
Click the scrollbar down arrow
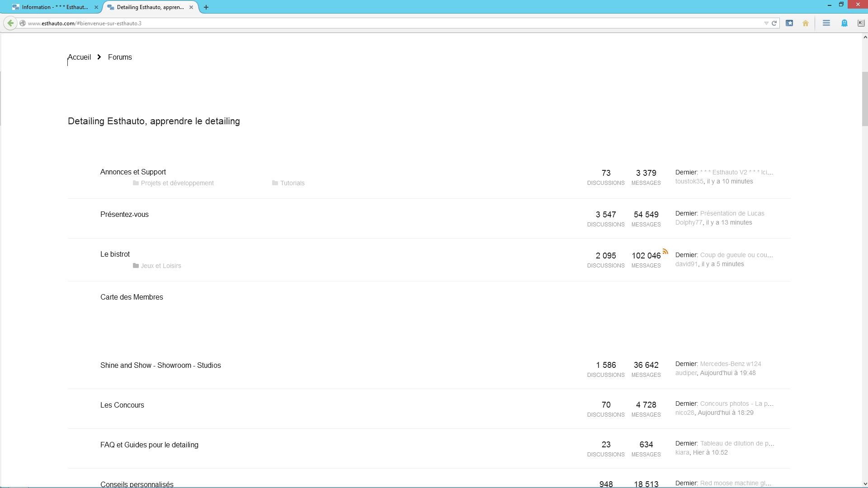pyautogui.click(x=865, y=484)
